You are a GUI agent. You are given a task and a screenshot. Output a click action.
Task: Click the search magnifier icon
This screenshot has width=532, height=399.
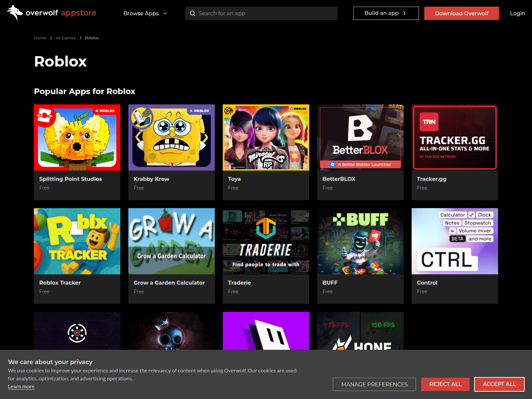(x=193, y=13)
